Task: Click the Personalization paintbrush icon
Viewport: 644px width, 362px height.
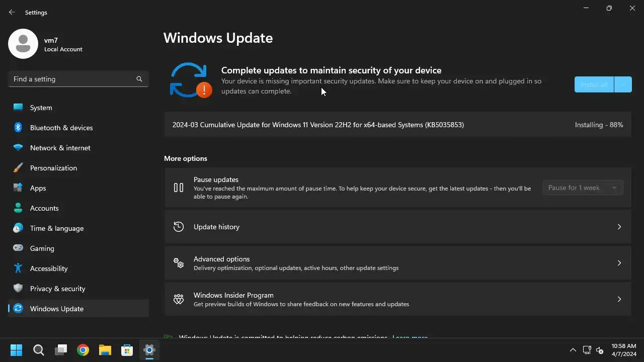Action: pos(18,168)
